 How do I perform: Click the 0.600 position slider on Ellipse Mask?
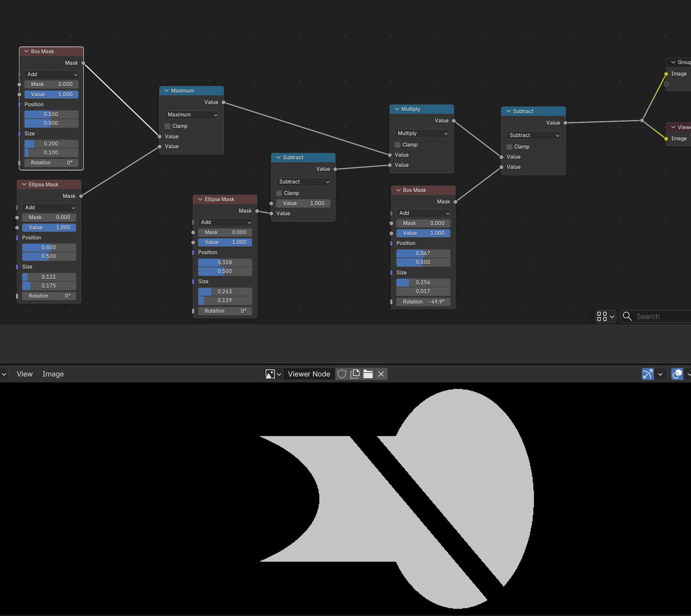(x=49, y=247)
